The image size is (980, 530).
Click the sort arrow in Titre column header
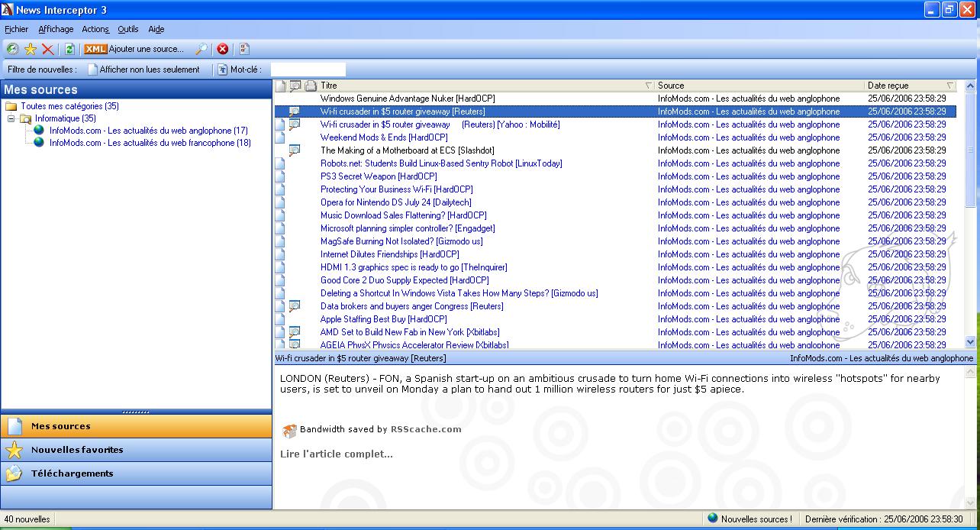tap(649, 86)
